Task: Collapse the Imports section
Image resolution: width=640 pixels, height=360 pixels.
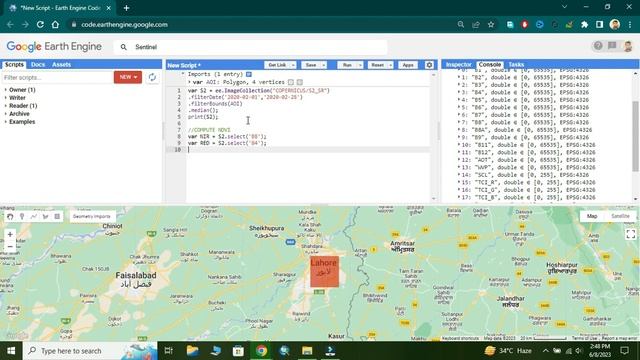Action: (x=183, y=74)
